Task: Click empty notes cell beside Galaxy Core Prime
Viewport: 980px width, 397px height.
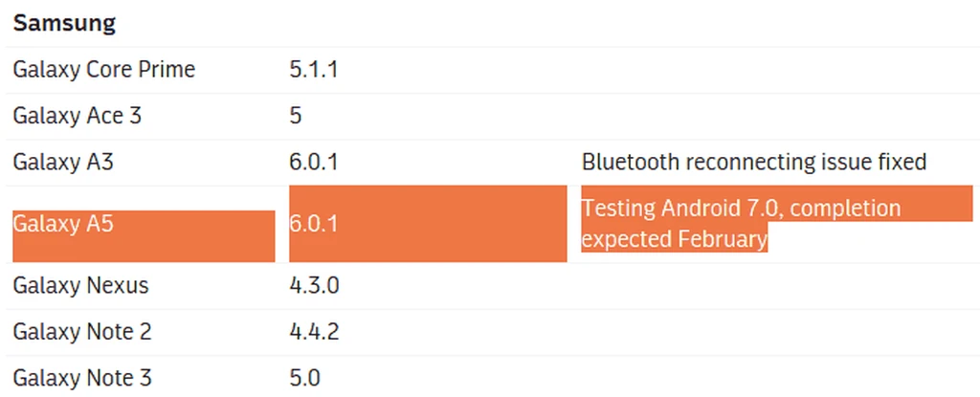Action: tap(777, 70)
